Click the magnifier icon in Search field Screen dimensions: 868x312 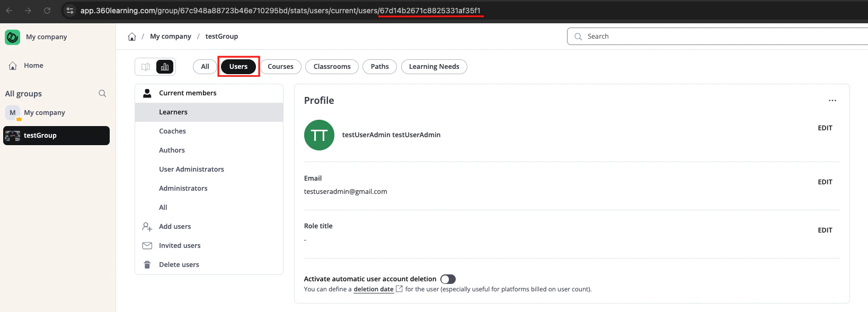[x=578, y=37]
